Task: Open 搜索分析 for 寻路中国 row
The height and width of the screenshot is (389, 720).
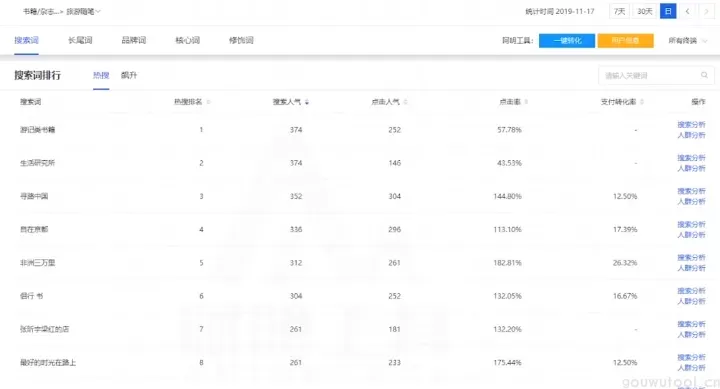Action: 691,191
